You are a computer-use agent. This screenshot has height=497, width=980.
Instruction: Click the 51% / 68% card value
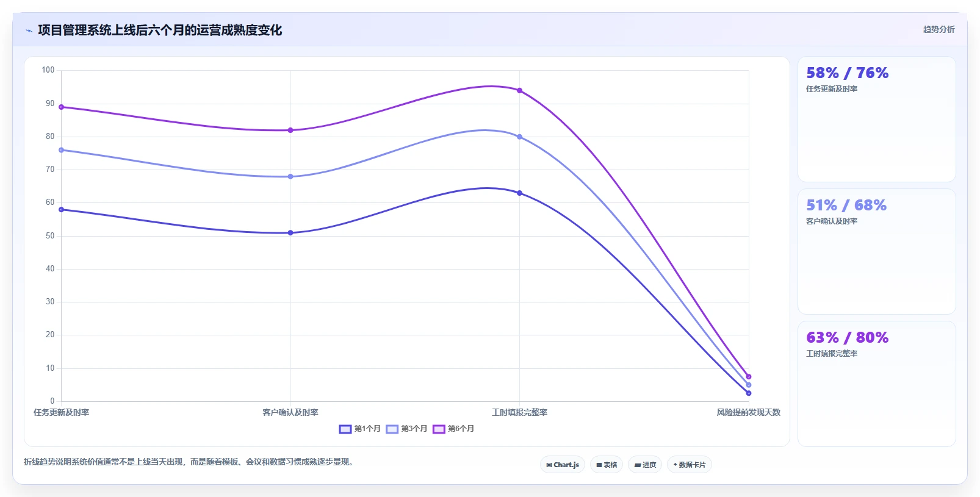[x=846, y=206]
